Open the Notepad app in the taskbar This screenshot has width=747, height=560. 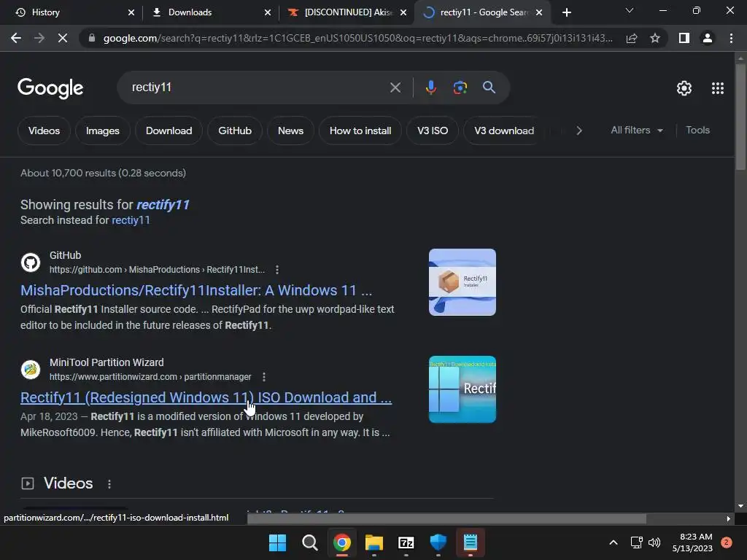pos(471,542)
